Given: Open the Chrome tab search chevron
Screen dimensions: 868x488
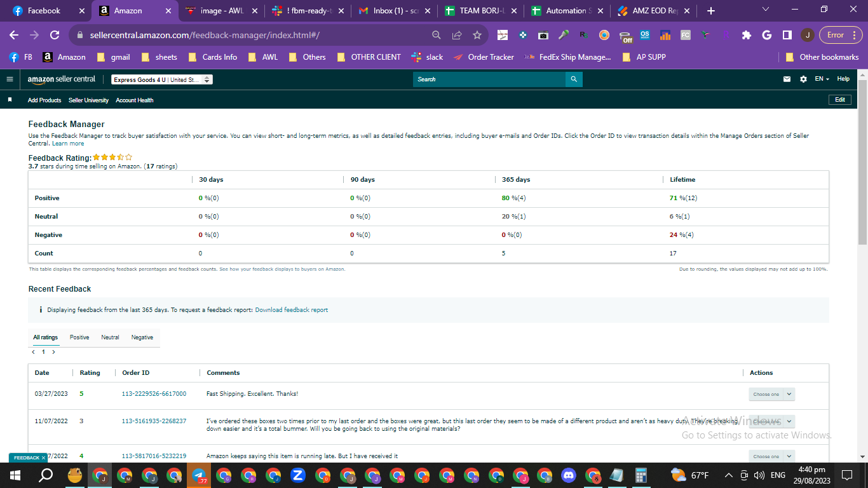Looking at the screenshot, I should [765, 10].
